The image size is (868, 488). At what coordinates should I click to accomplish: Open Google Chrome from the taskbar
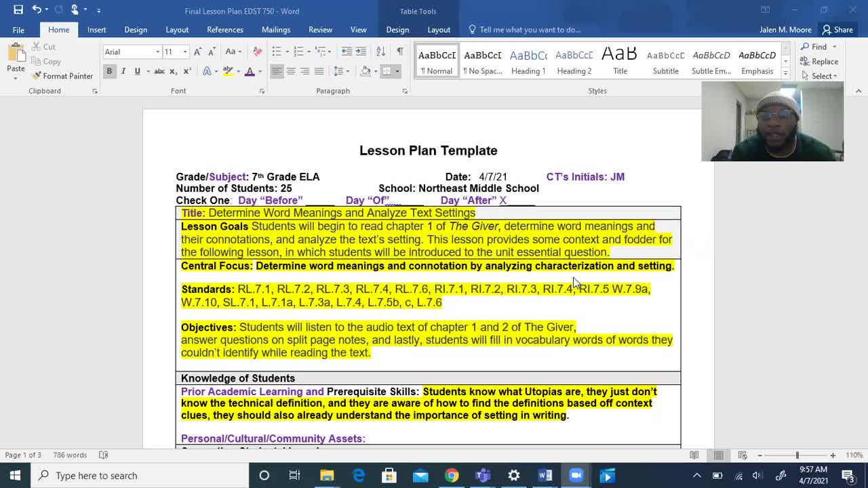(x=451, y=475)
